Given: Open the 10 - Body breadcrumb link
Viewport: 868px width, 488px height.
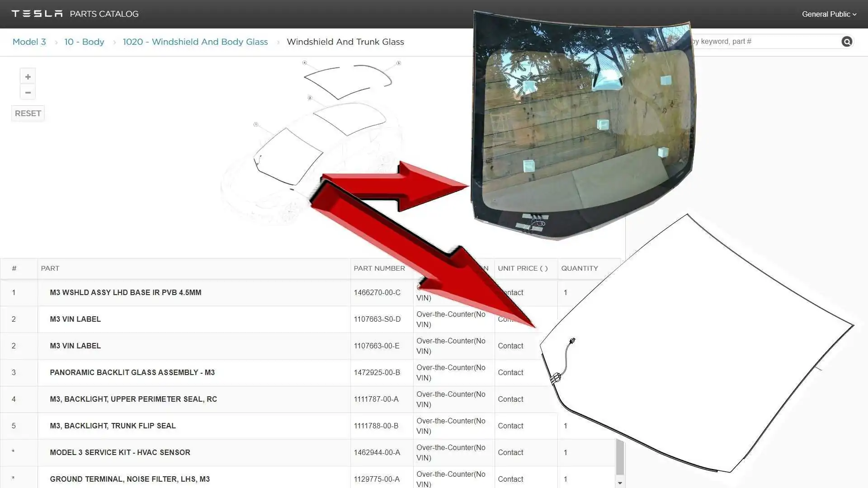Looking at the screenshot, I should pyautogui.click(x=84, y=42).
